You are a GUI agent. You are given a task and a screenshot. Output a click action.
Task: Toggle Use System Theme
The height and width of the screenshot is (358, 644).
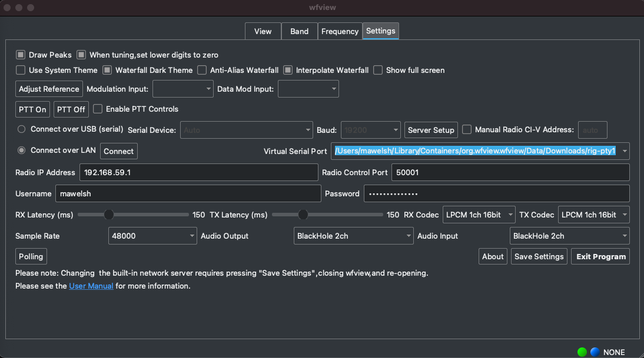[x=21, y=70]
